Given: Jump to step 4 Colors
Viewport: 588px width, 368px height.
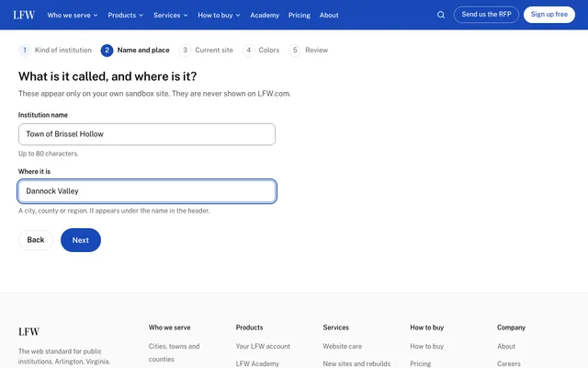Looking at the screenshot, I should (261, 50).
